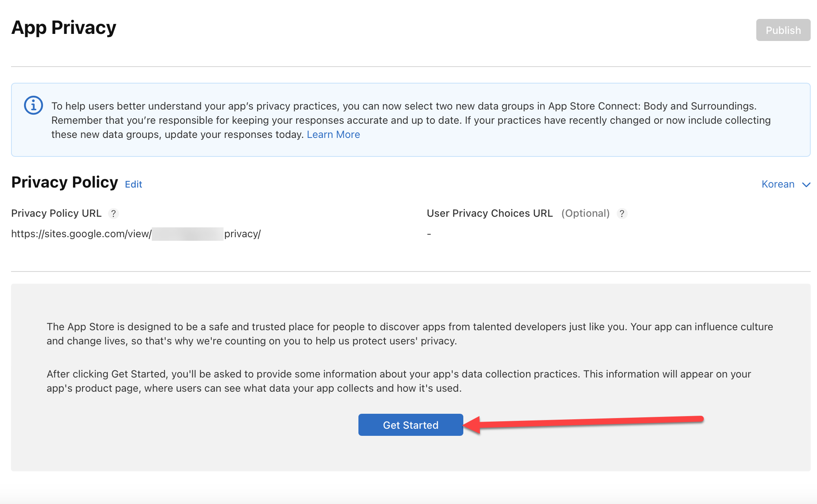Click the Privacy Policy section heading
817x504 pixels.
(65, 182)
